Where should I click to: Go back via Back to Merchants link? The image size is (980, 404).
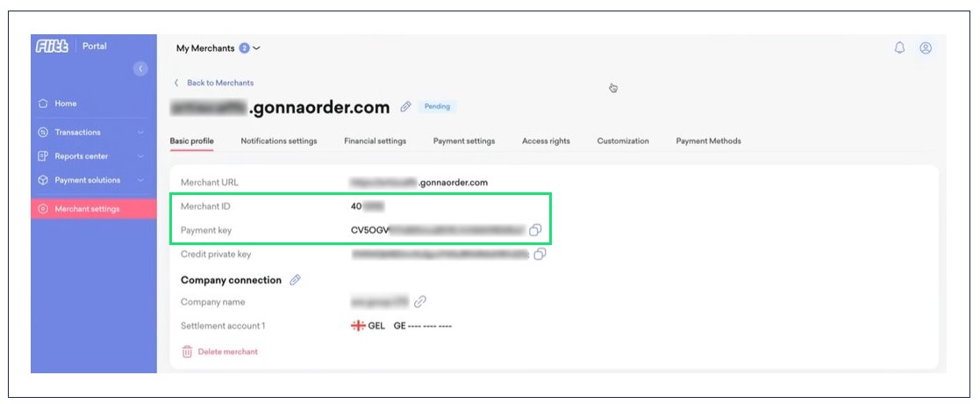click(220, 83)
